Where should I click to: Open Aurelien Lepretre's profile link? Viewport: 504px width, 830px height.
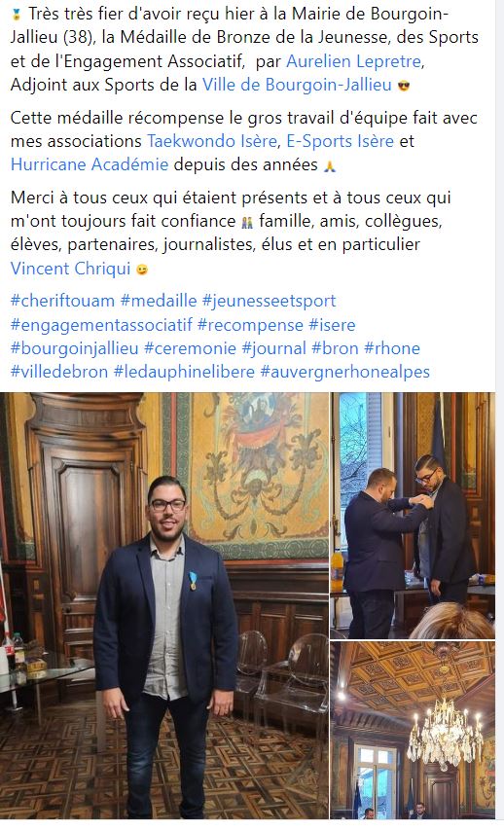(x=353, y=61)
